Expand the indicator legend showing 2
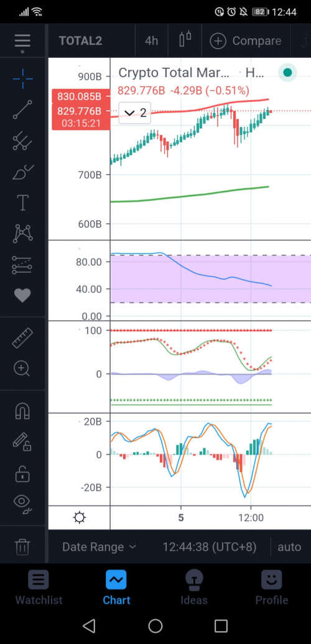This screenshot has width=311, height=644. pos(135,112)
